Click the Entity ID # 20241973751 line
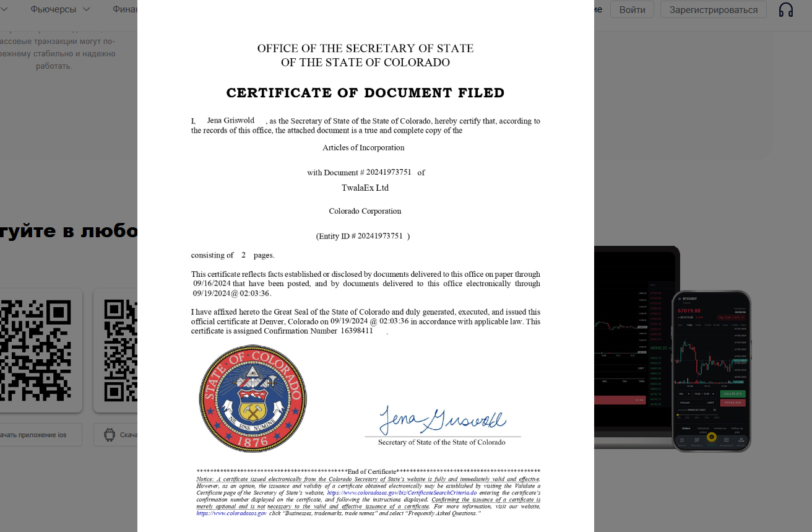 click(x=363, y=236)
